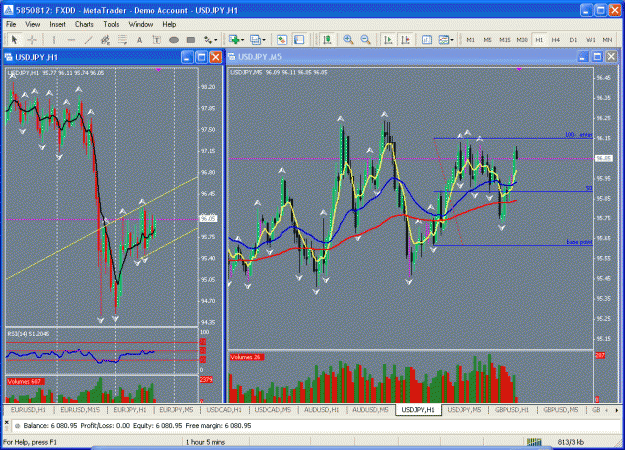Switch to USDCAD,H1 chart tab

[224, 410]
